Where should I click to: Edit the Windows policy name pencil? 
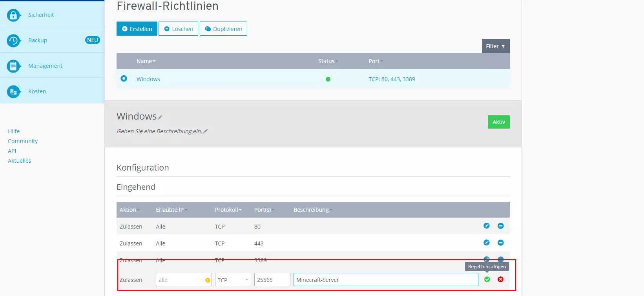click(160, 117)
